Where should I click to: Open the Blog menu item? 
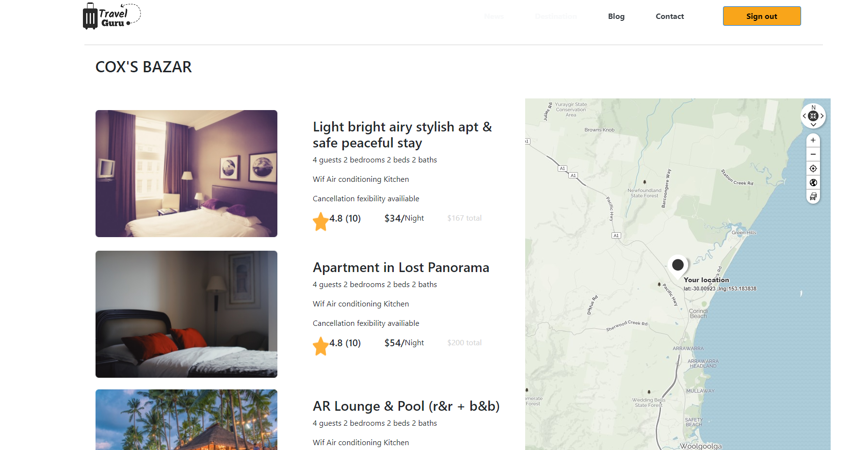click(616, 16)
